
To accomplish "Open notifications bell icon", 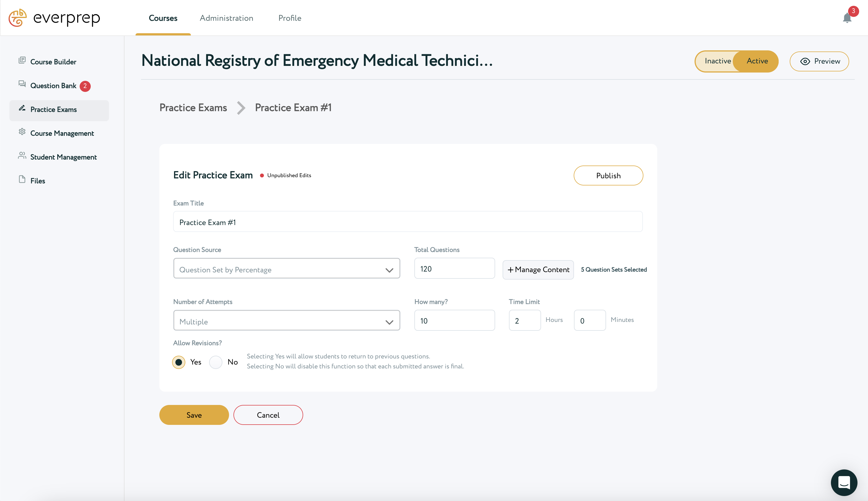I will [847, 18].
